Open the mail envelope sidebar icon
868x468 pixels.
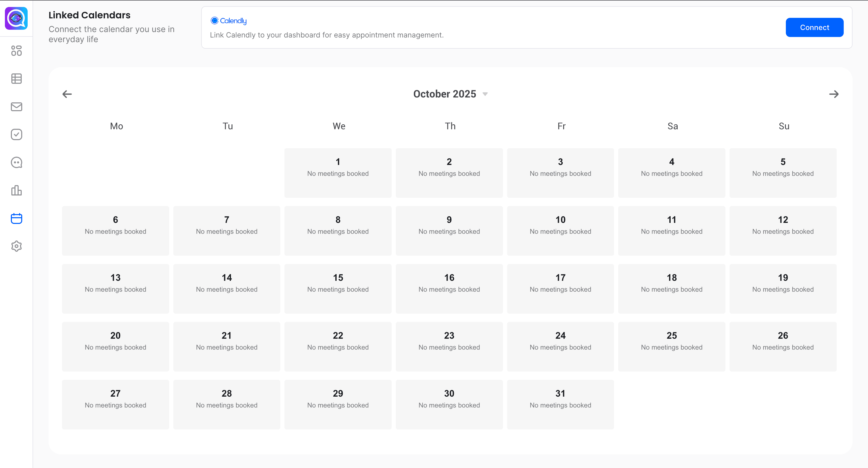coord(16,107)
